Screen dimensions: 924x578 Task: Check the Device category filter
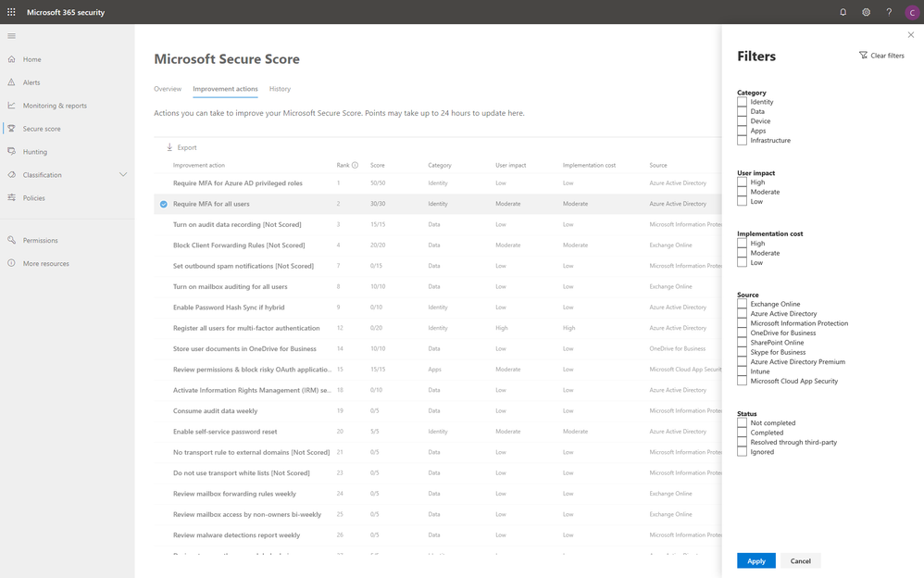[742, 121]
